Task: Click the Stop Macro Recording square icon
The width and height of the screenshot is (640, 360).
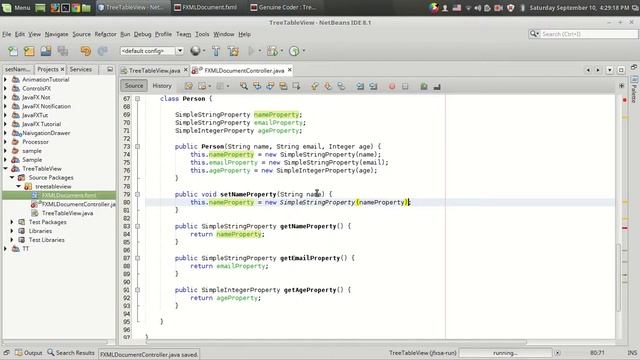Action: (x=405, y=86)
